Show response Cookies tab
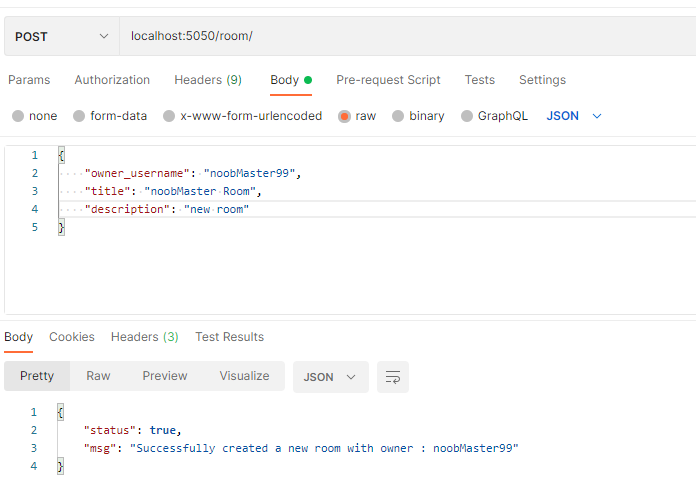696x499 pixels. (72, 337)
